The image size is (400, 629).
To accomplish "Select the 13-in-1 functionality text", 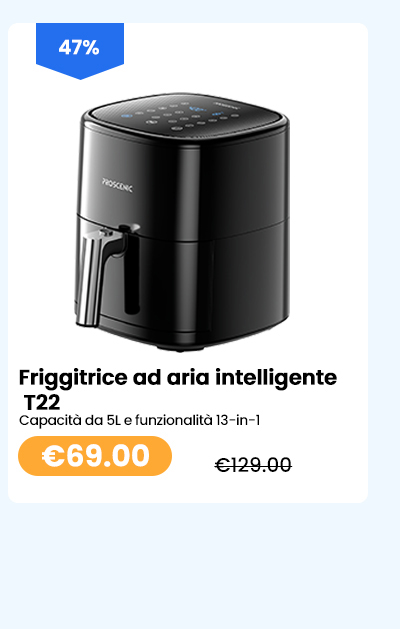I will tap(238, 420).
